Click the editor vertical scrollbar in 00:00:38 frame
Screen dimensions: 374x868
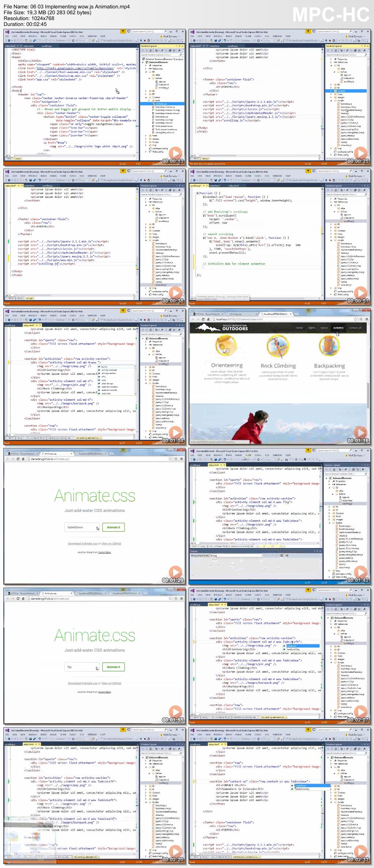[x=138, y=241]
